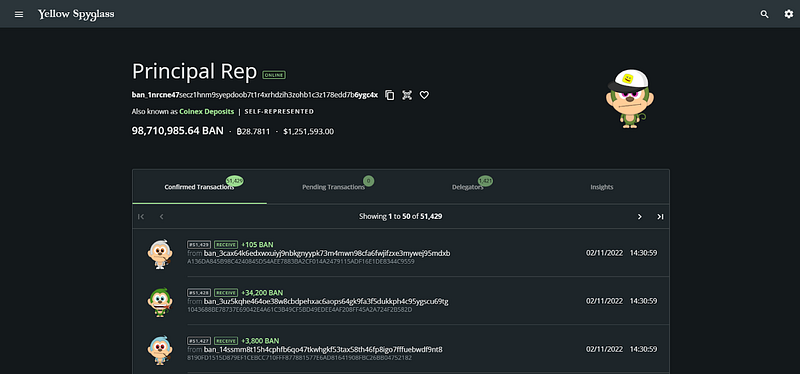The height and width of the screenshot is (374, 800).
Task: Open the search icon in header
Action: (x=764, y=14)
